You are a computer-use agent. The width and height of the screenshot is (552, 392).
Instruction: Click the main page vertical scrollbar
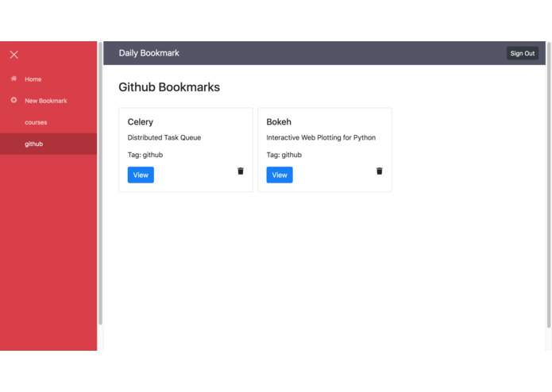[x=549, y=185]
